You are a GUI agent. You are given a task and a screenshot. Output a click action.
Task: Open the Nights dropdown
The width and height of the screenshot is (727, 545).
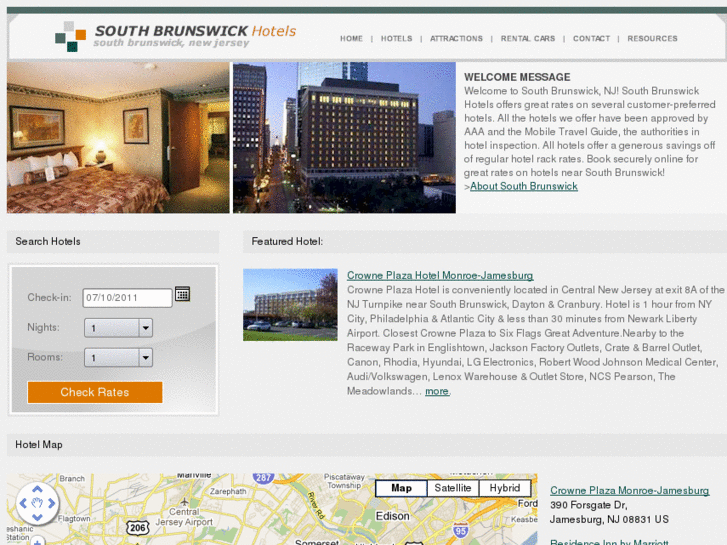[118, 328]
